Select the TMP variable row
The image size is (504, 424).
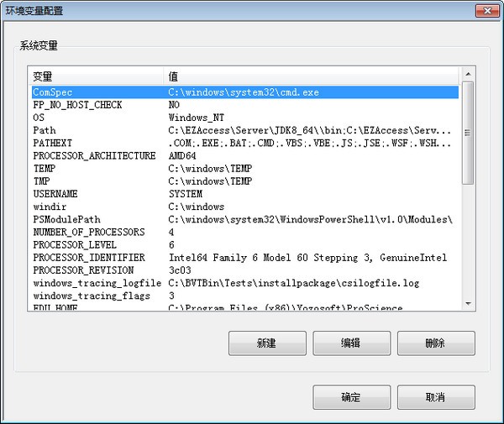(x=245, y=181)
